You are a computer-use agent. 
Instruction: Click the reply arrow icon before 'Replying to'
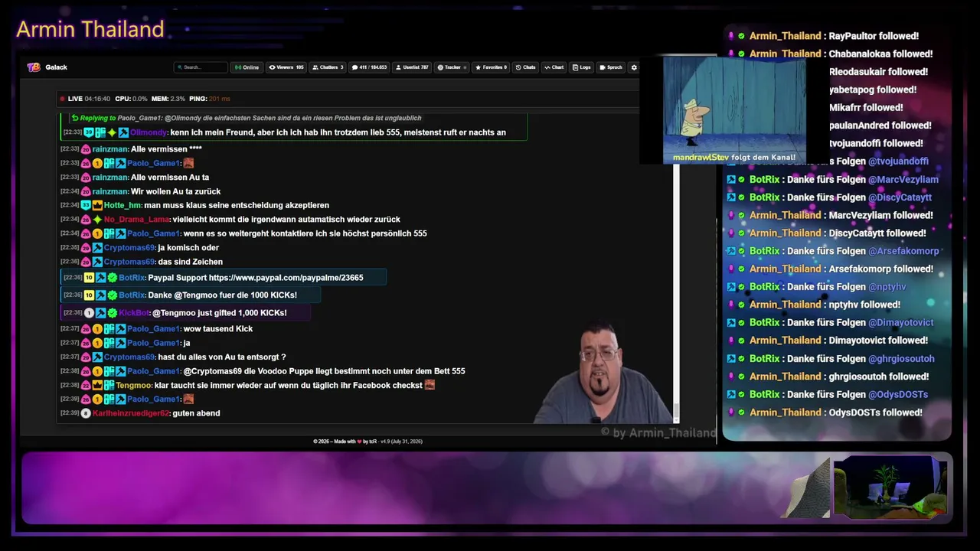coord(75,118)
